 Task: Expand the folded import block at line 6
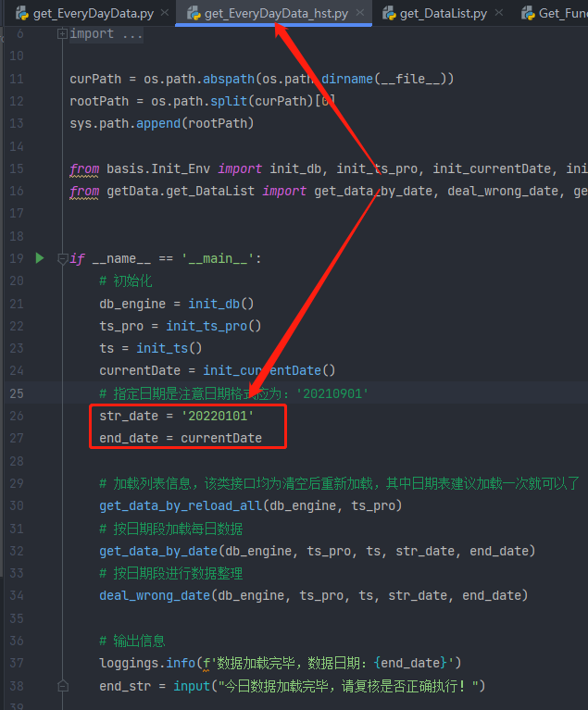point(62,33)
